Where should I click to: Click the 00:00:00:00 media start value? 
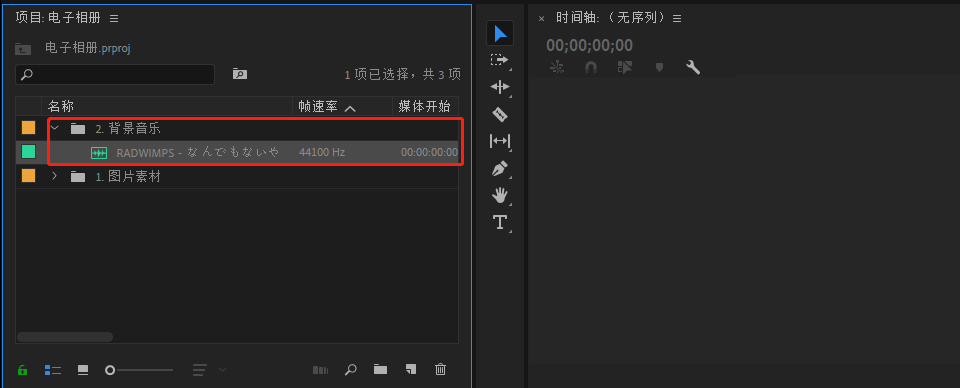[x=429, y=152]
